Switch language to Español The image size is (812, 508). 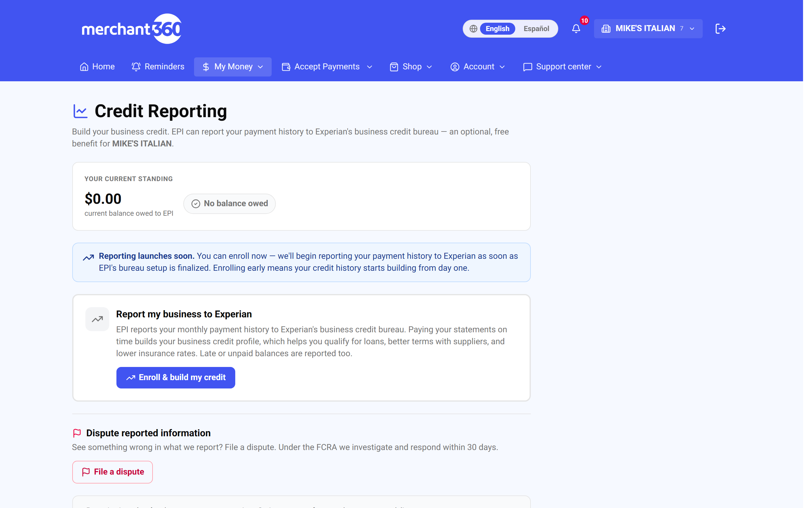pyautogui.click(x=536, y=29)
